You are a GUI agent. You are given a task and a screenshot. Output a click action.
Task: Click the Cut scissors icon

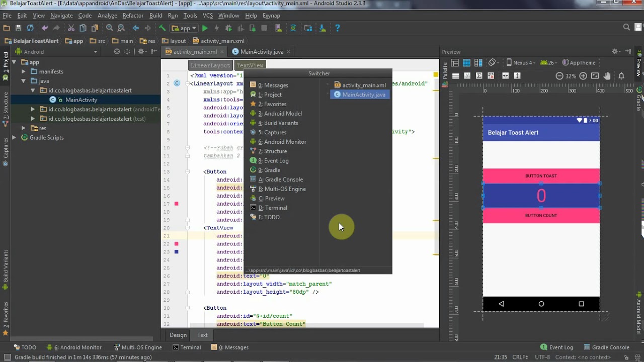click(71, 28)
